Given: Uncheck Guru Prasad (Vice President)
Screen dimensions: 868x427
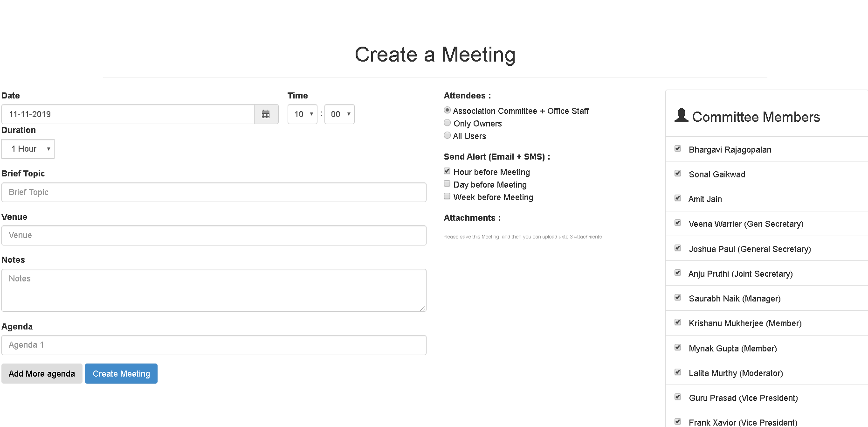Looking at the screenshot, I should point(677,397).
